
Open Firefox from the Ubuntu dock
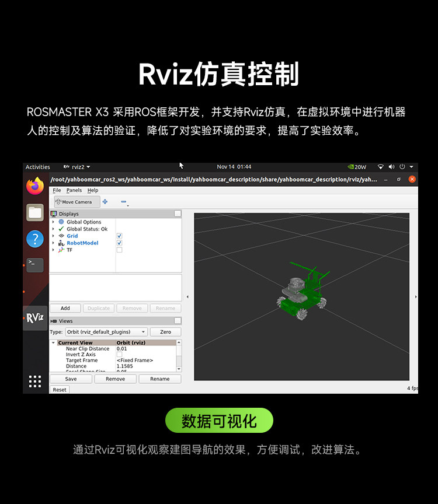click(35, 186)
